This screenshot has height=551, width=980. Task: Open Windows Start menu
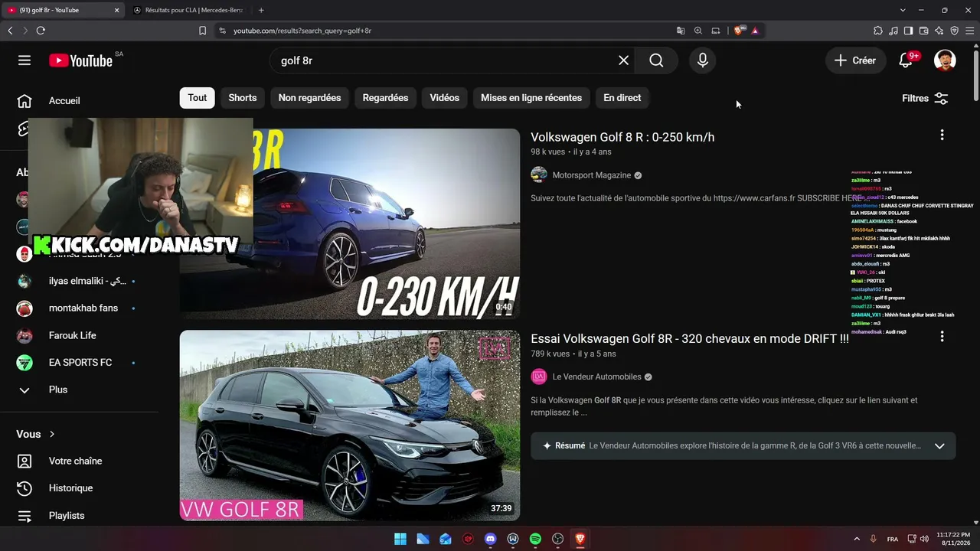(400, 539)
